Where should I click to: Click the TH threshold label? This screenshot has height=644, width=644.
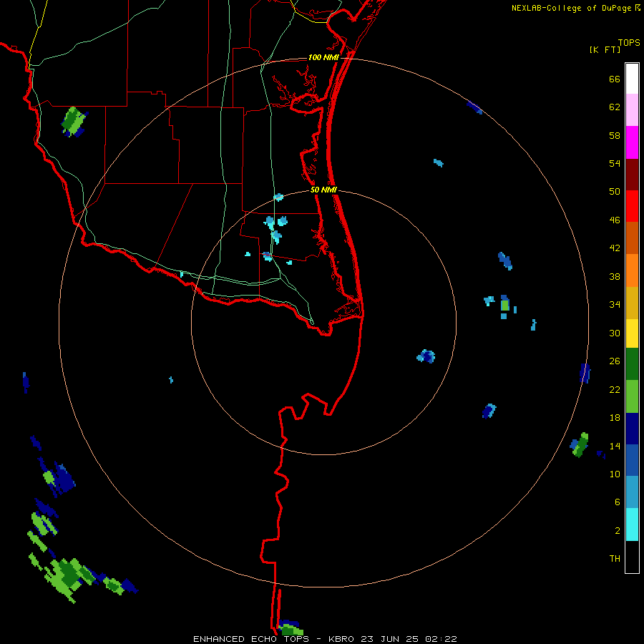(615, 559)
